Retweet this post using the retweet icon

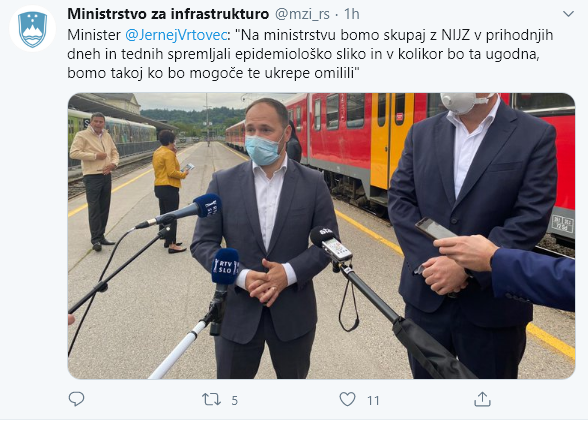(212, 399)
